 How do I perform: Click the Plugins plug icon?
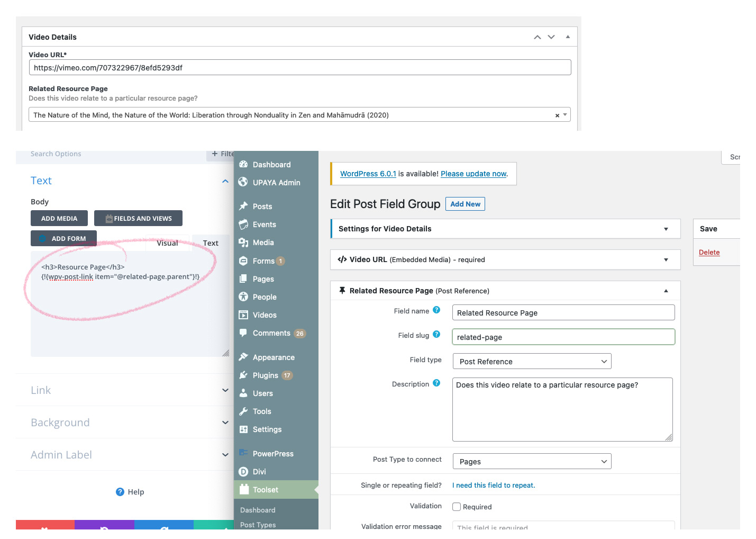pos(243,375)
